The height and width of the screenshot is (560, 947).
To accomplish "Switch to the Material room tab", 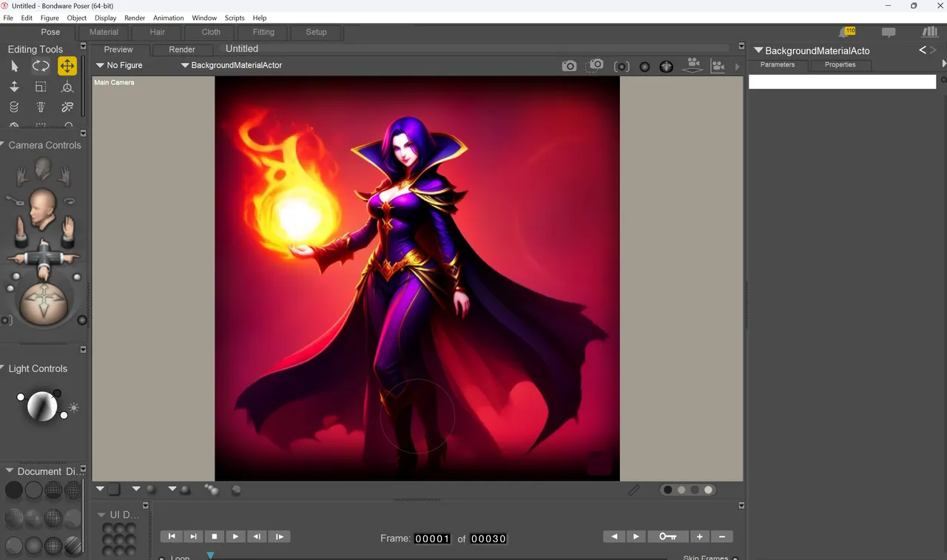I will tap(104, 32).
